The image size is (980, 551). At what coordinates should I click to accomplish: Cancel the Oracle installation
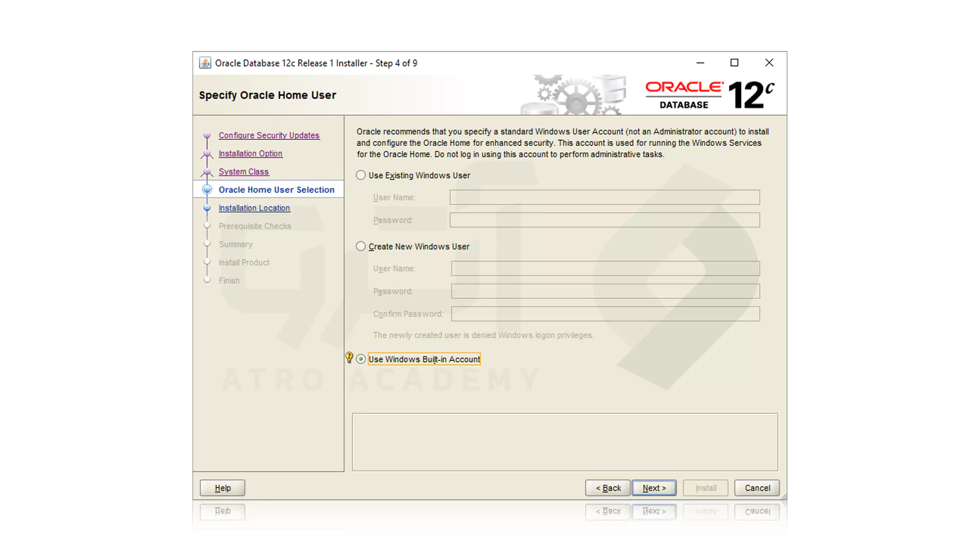coord(757,488)
